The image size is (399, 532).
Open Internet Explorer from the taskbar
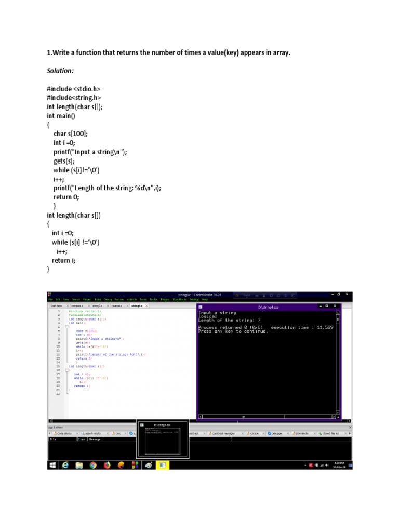coord(65,465)
